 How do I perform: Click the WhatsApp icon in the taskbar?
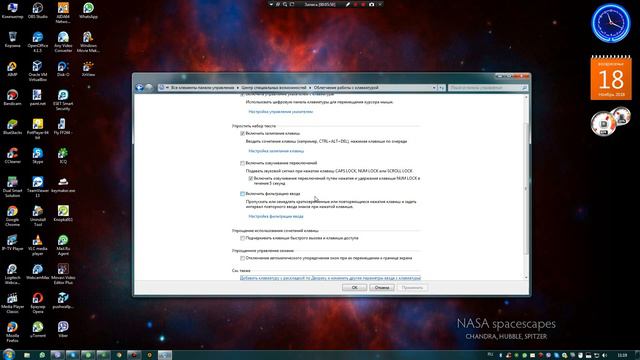[x=42, y=355]
